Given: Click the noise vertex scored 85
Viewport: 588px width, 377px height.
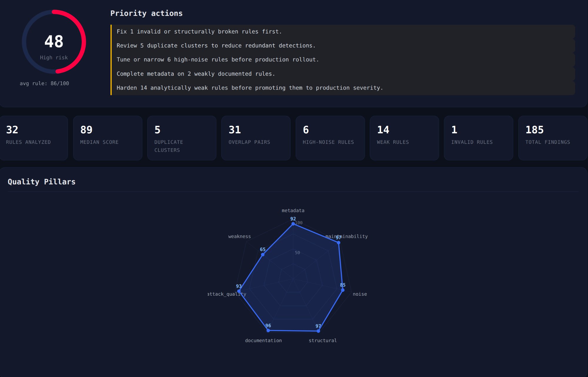Looking at the screenshot, I should 342,290.
